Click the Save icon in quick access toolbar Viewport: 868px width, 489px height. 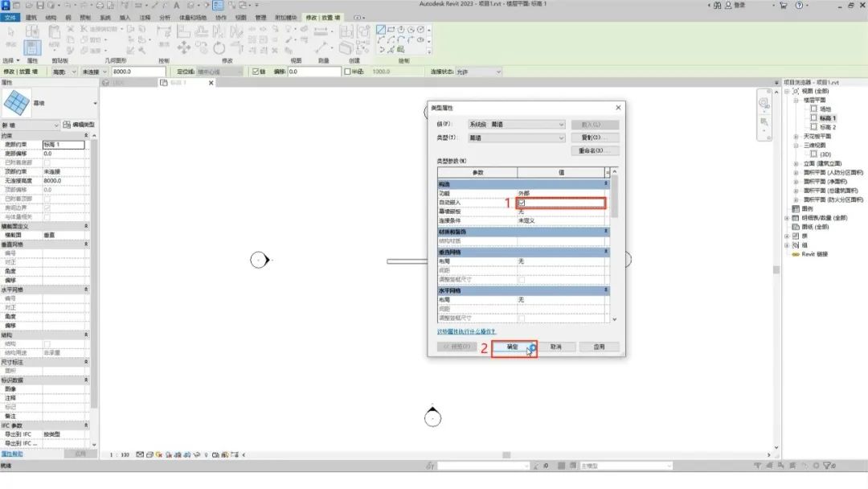pyautogui.click(x=40, y=5)
